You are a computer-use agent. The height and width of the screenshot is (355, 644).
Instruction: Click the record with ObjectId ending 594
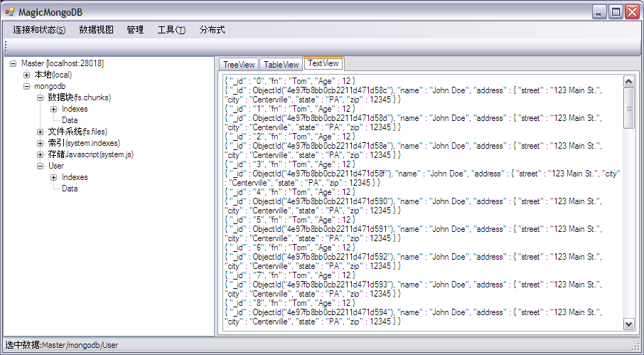pos(414,317)
